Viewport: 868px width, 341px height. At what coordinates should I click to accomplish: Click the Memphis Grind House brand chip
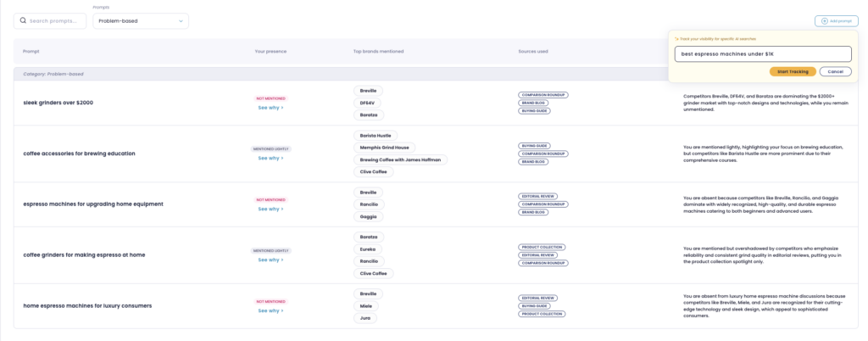[384, 148]
